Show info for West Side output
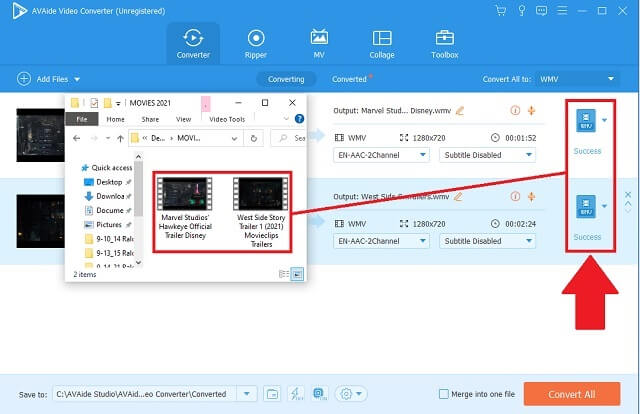Viewport: 640px width, 414px height. [x=515, y=196]
